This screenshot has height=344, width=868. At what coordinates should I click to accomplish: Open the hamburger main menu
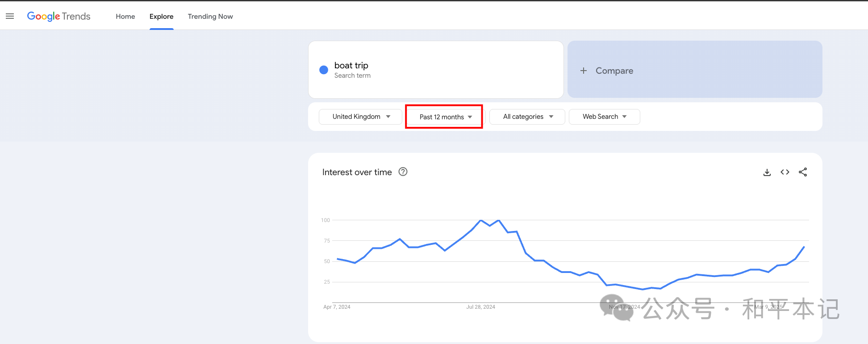(x=10, y=16)
